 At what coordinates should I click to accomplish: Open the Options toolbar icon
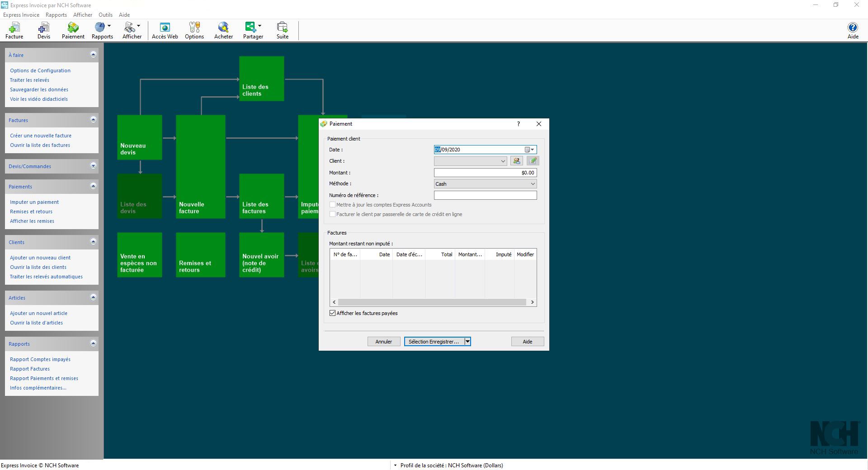point(194,31)
